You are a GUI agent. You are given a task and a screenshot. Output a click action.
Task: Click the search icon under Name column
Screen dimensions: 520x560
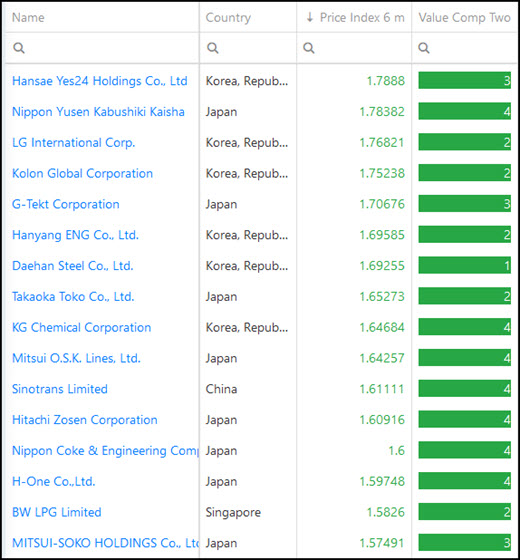19,48
